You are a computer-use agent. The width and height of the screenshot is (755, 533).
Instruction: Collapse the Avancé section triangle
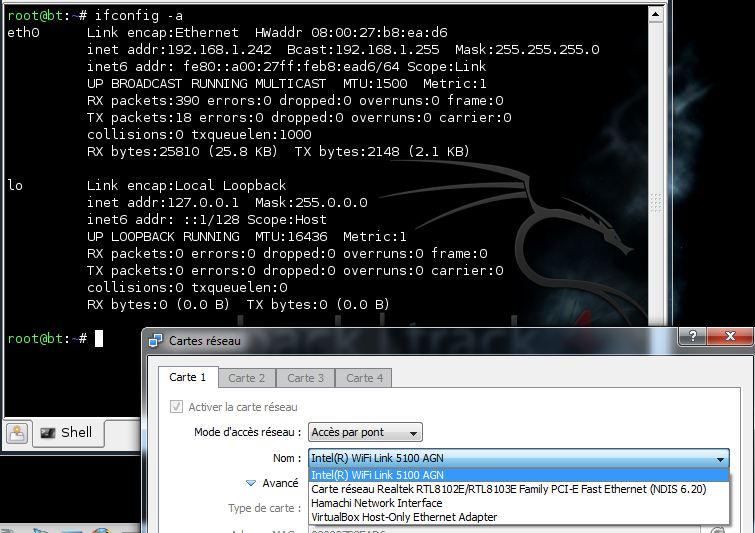coord(251,483)
